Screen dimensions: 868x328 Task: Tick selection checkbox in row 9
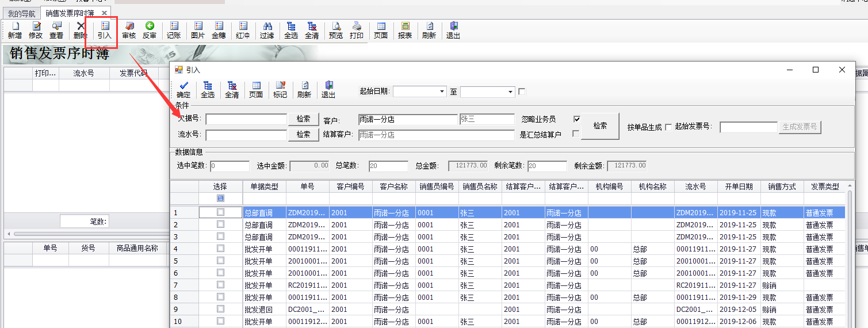pos(220,309)
